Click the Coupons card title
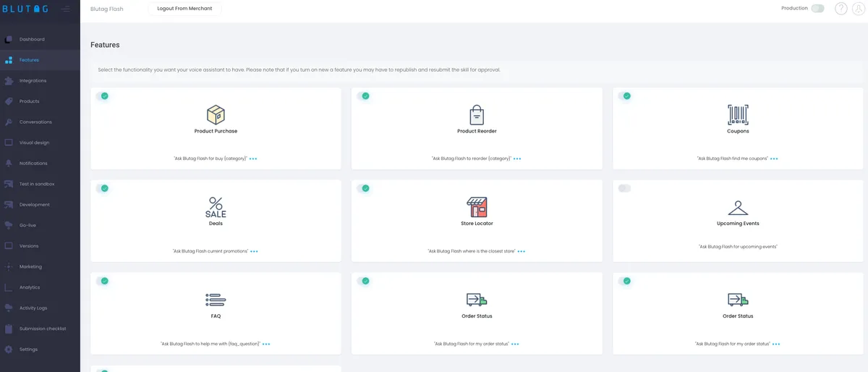This screenshot has width=868, height=372. coord(738,131)
